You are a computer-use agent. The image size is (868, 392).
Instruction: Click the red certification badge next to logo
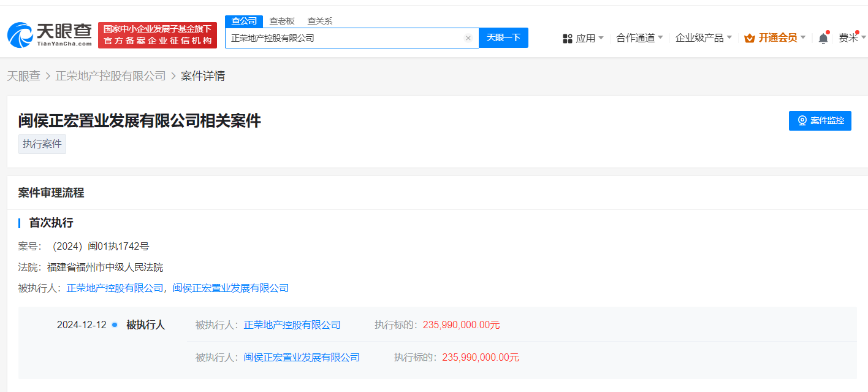click(x=157, y=35)
